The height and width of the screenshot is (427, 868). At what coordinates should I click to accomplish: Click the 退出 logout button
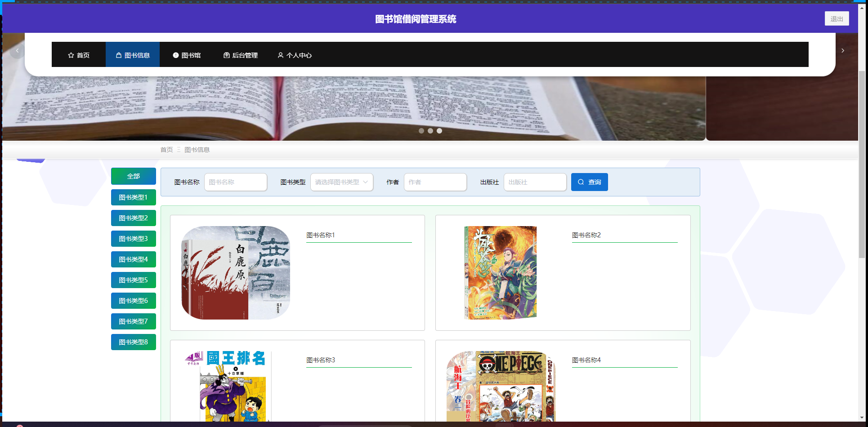click(x=837, y=19)
